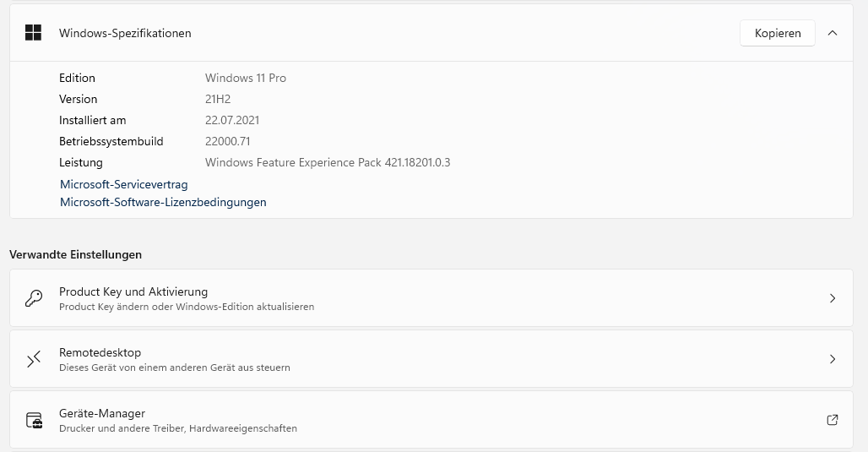Click the Windows 11 Pro edition value

click(246, 78)
